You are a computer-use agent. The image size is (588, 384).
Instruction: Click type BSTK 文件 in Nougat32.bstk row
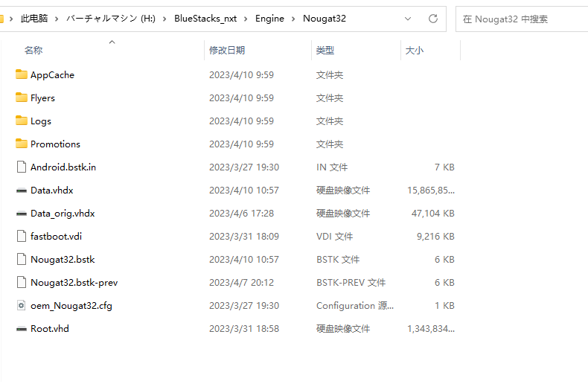click(338, 260)
